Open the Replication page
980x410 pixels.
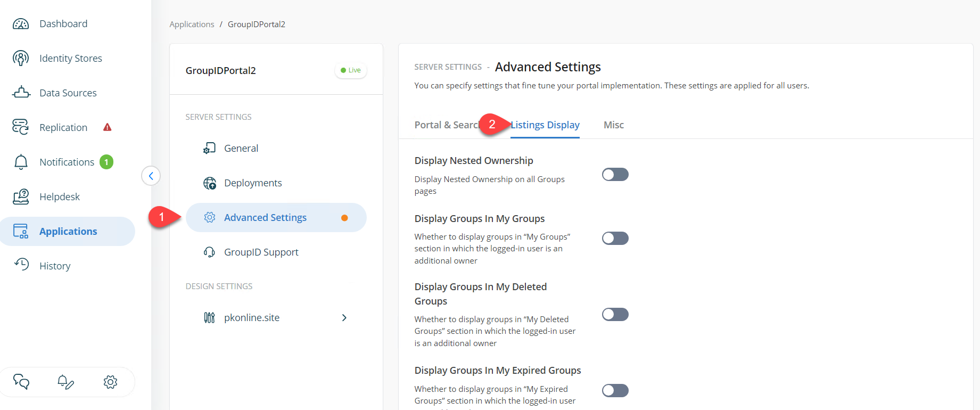click(63, 128)
